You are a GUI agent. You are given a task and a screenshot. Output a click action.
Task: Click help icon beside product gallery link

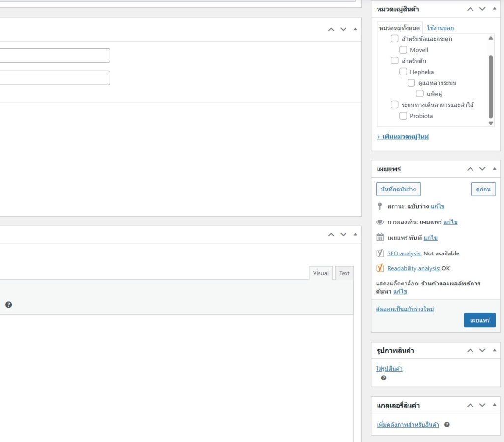(447, 424)
